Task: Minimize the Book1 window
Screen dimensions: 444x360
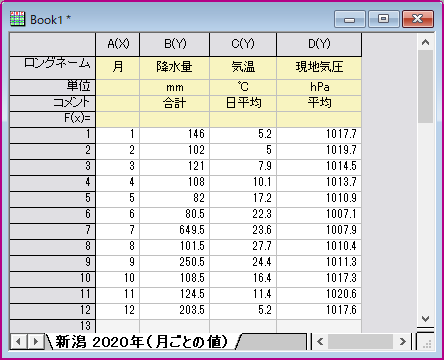Action: click(350, 19)
